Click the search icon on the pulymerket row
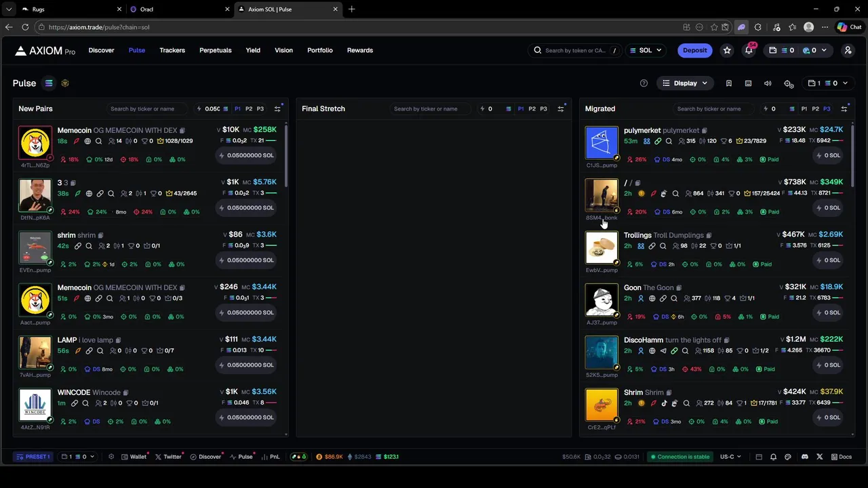The image size is (868, 488). click(669, 141)
